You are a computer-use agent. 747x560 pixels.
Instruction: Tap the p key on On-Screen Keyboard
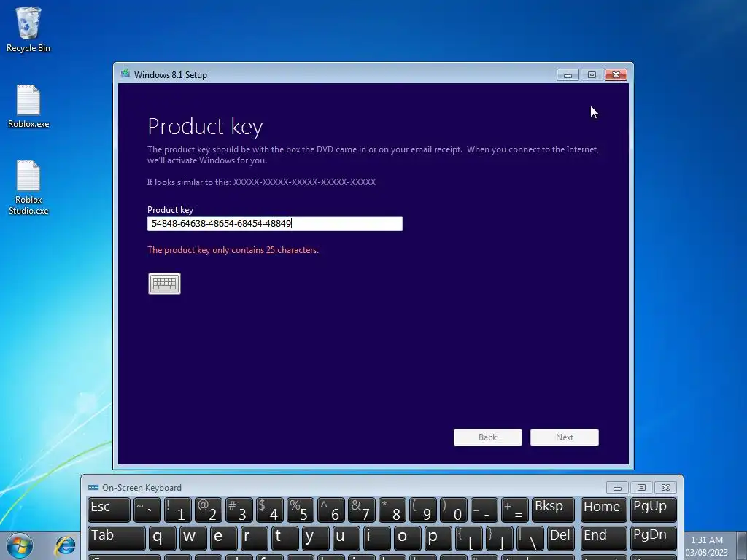tap(438, 538)
